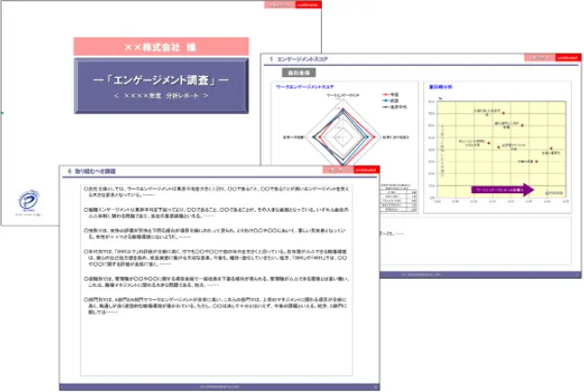Image resolution: width=584 pixels, height=392 pixels.
Task: Click the first bullet paragraph in issues slide
Action: pyautogui.click(x=223, y=191)
